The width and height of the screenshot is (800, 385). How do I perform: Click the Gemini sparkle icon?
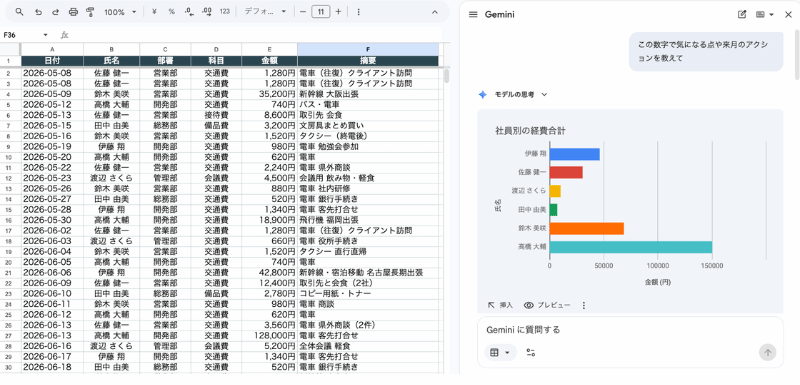tap(483, 94)
